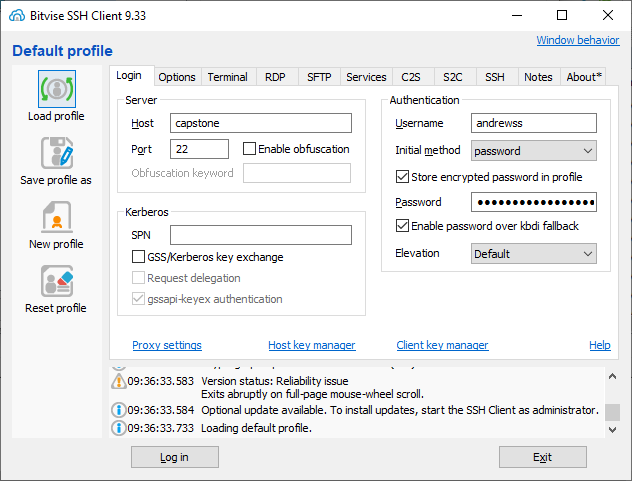632x481 pixels.
Task: Click the Load profile icon
Action: [56, 89]
